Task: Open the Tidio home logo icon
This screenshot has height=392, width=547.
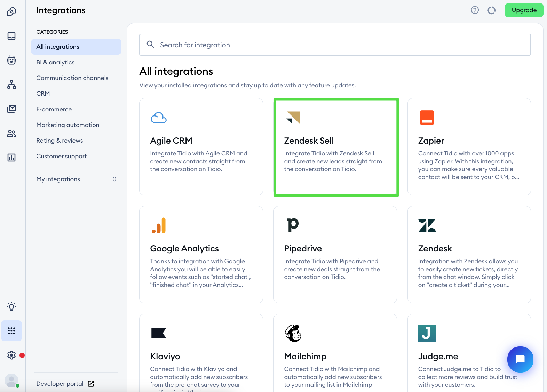Action: tap(11, 11)
